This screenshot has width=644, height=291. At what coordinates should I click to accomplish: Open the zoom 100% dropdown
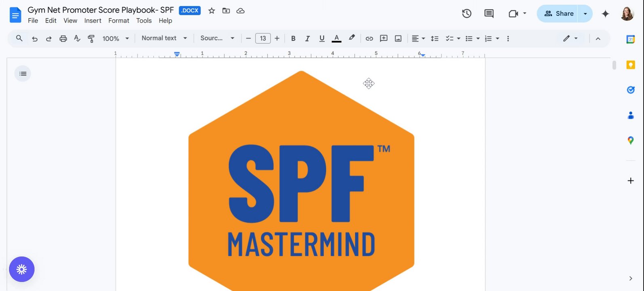tap(115, 38)
